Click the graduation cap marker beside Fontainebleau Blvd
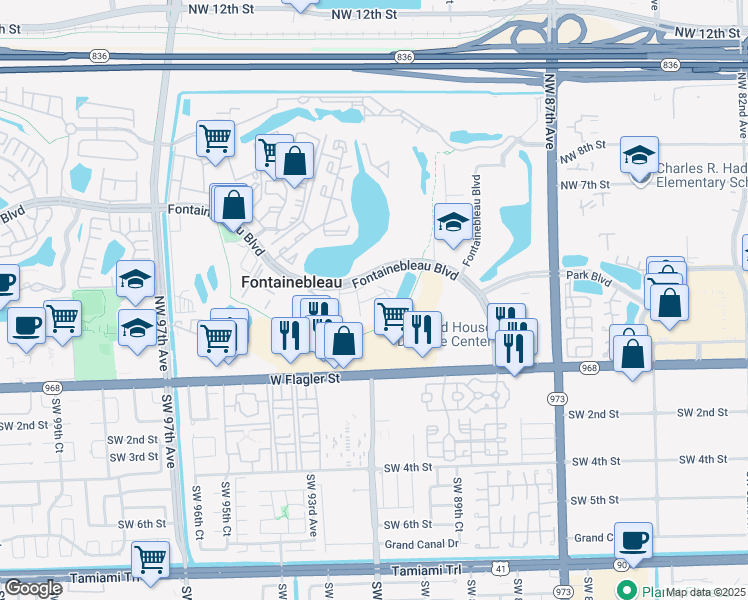 452,221
